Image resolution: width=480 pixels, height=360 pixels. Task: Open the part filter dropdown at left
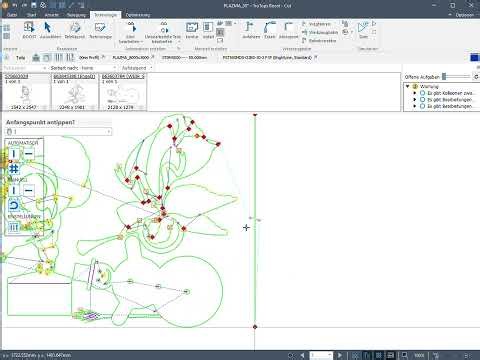(x=24, y=68)
